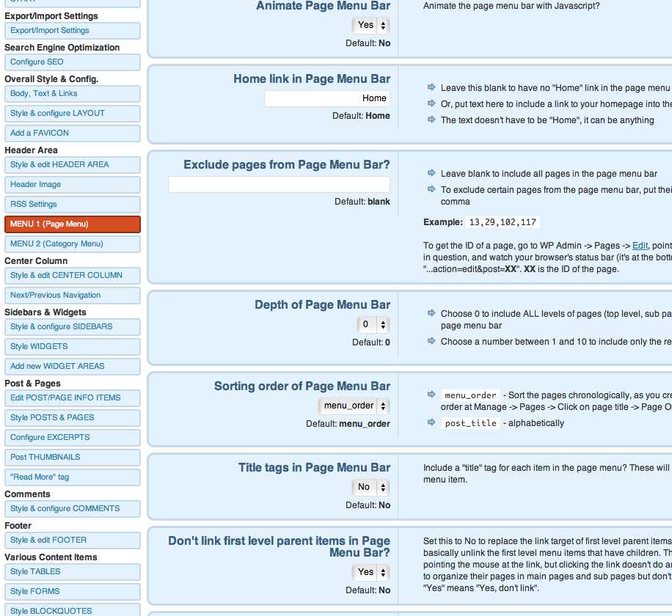Click arrow bullet beside 'Choose a number between'
Image resolution: width=672 pixels, height=616 pixels.
[431, 341]
